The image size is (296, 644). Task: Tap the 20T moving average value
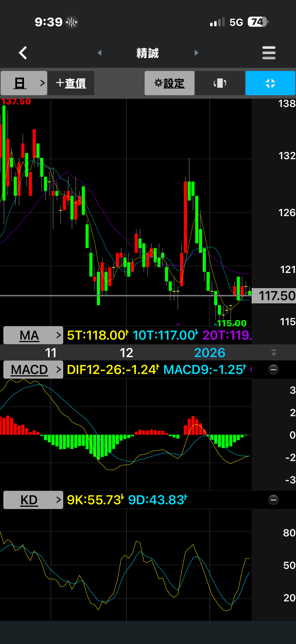pyautogui.click(x=227, y=335)
